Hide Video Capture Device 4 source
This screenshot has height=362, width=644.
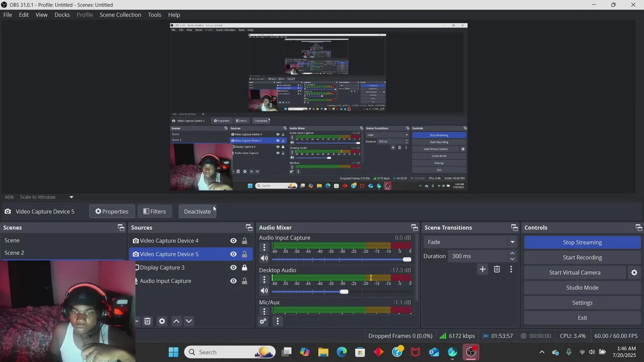[x=233, y=241]
